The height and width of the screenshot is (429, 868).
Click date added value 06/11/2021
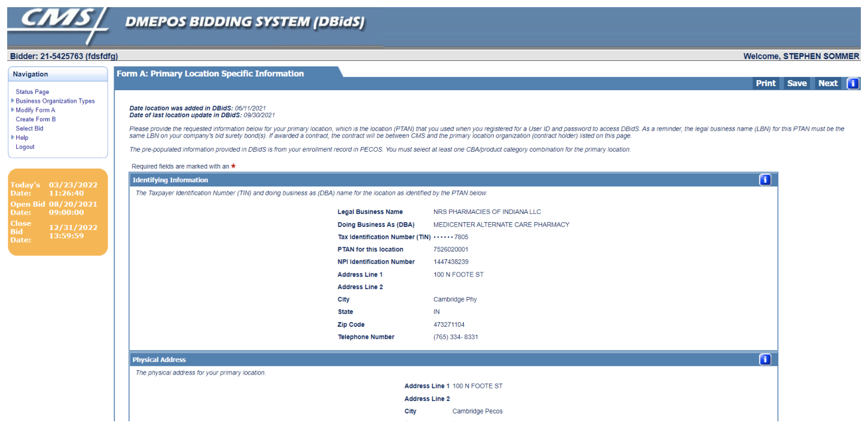(x=250, y=108)
